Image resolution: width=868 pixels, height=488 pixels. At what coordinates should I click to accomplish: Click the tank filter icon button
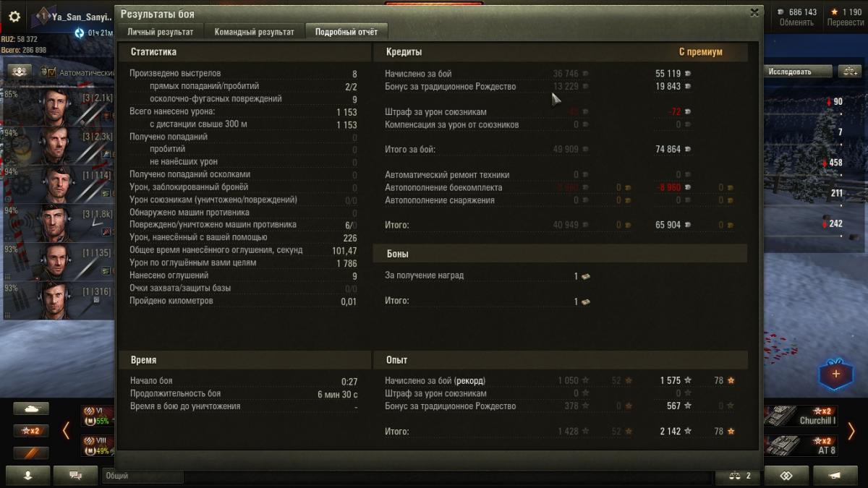point(31,408)
